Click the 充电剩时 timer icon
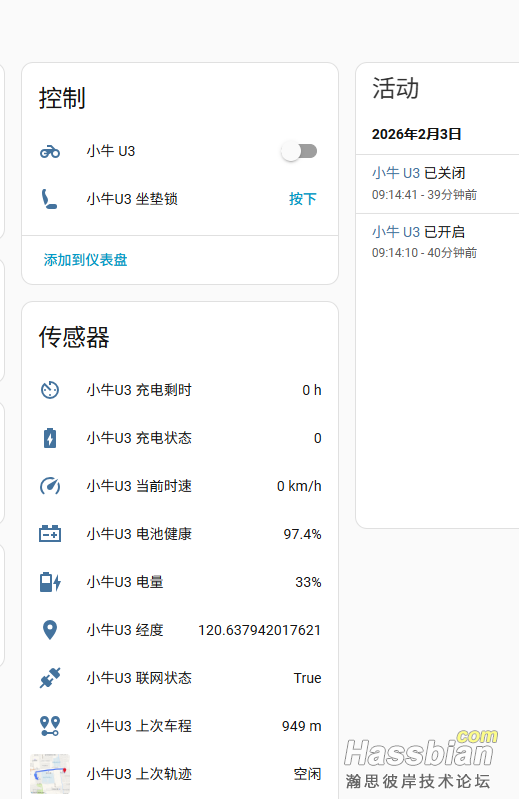Screen dimensions: 519x799 50,390
